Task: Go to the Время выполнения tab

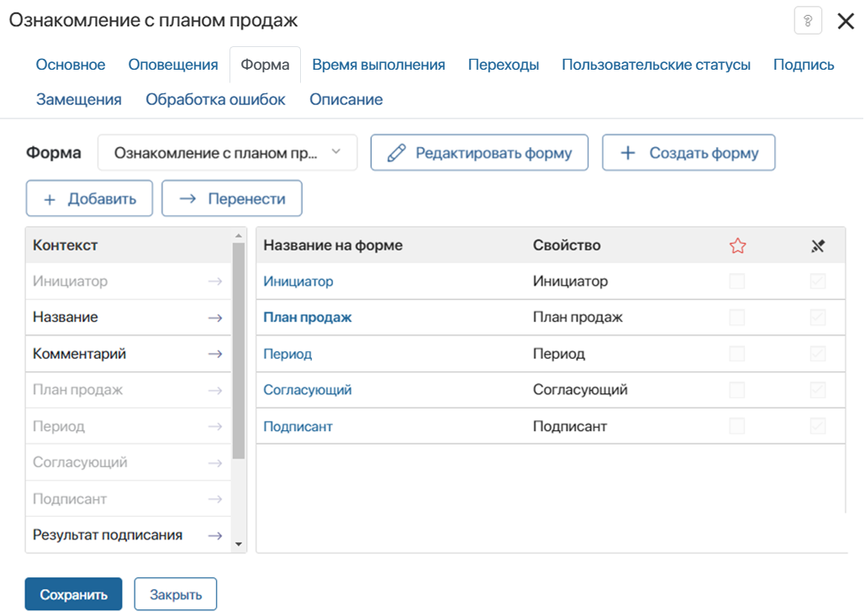Action: pyautogui.click(x=378, y=65)
